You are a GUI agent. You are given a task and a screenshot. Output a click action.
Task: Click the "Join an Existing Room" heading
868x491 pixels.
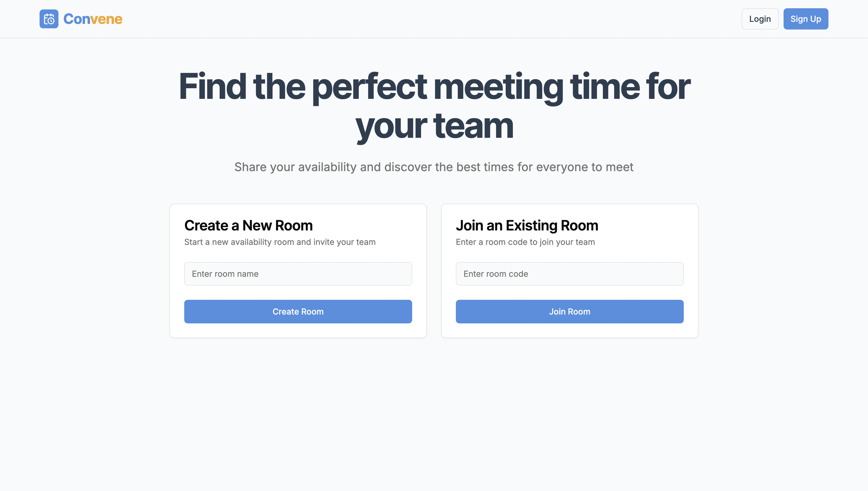[x=527, y=226]
